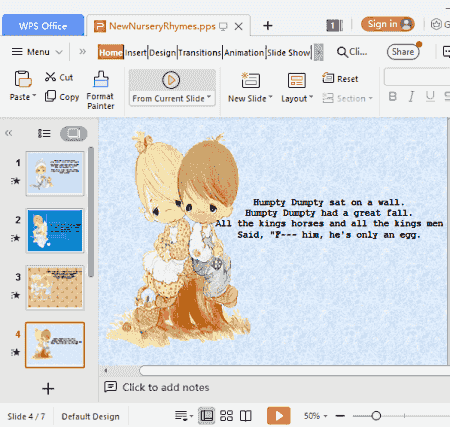Switch to the WPS Office home tab

click(x=43, y=26)
